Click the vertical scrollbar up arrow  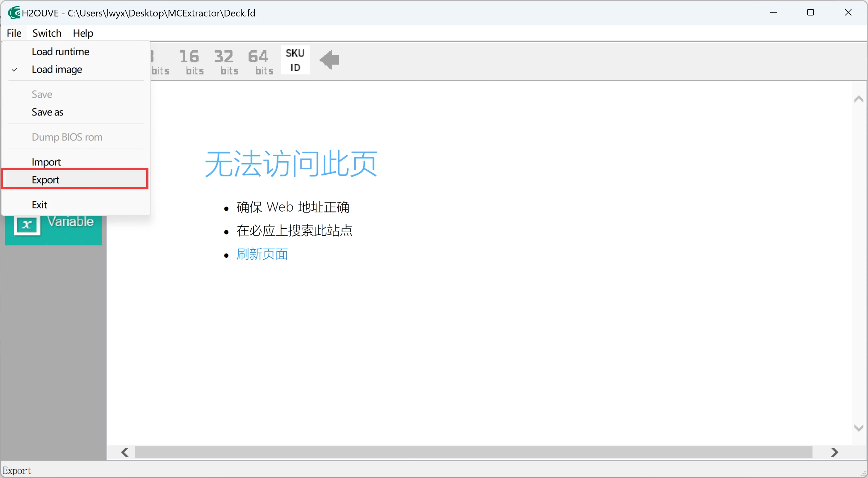click(x=859, y=99)
